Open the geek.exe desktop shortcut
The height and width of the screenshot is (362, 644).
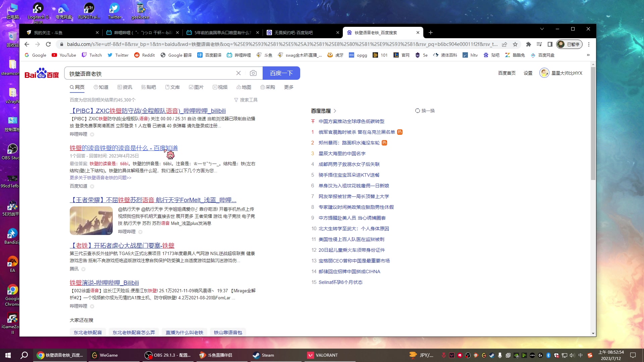point(140,11)
